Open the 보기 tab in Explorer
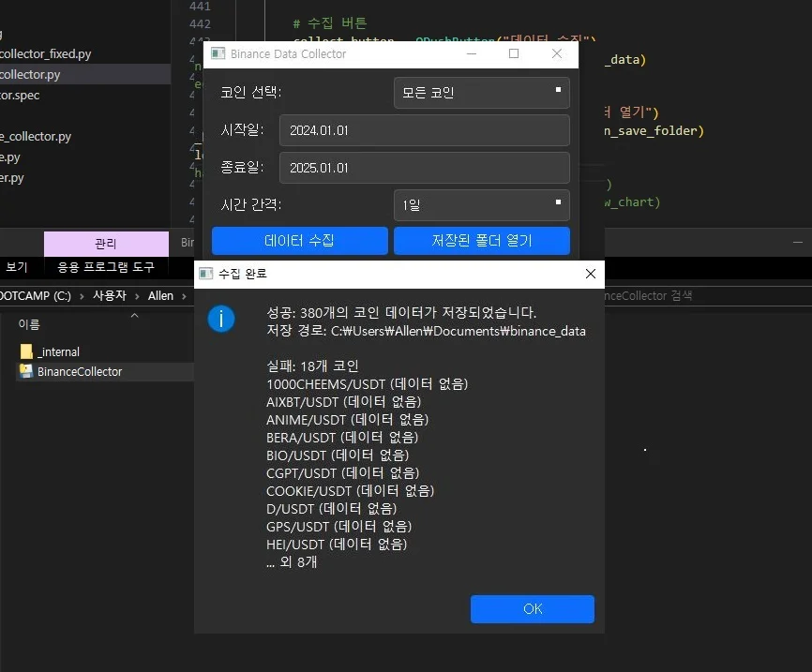 point(17,267)
